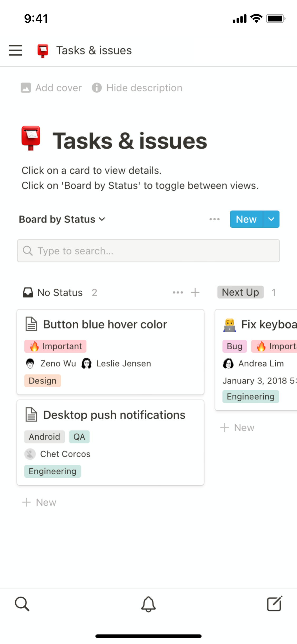Viewport: 297px width, 644px height.
Task: Tap + New below Desktop push notifications card
Action: coord(39,502)
